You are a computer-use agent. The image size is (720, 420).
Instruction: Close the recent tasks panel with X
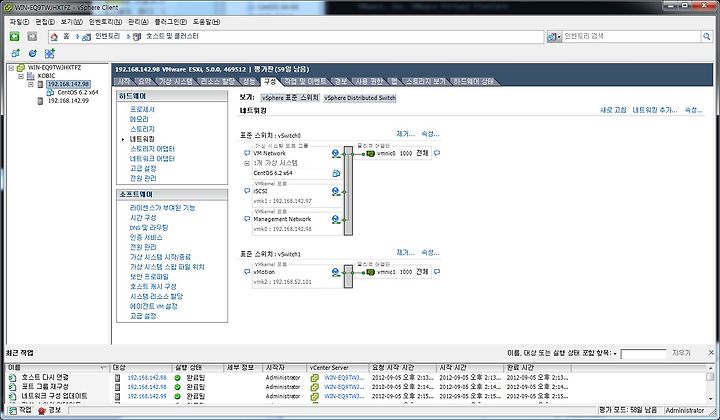click(711, 353)
